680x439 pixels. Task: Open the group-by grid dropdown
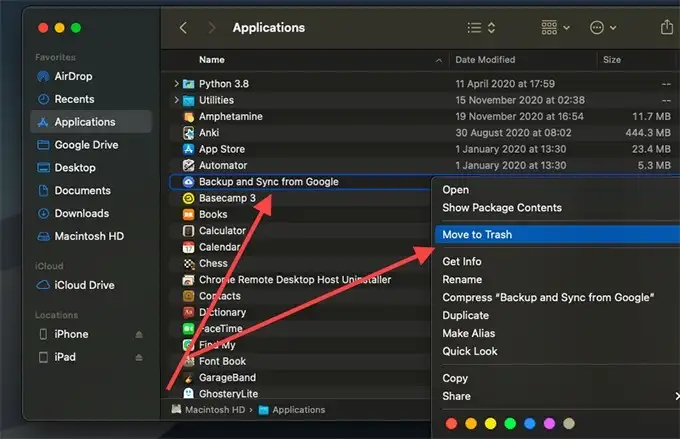556,28
